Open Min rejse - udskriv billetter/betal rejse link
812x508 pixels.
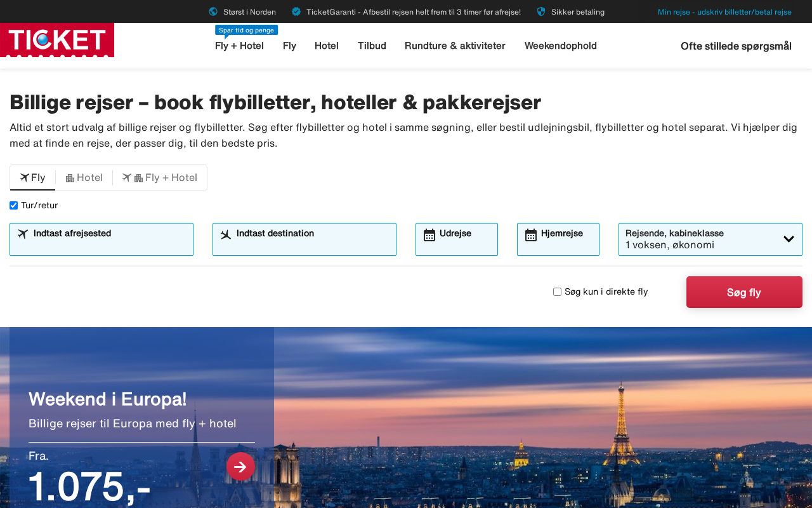(724, 12)
